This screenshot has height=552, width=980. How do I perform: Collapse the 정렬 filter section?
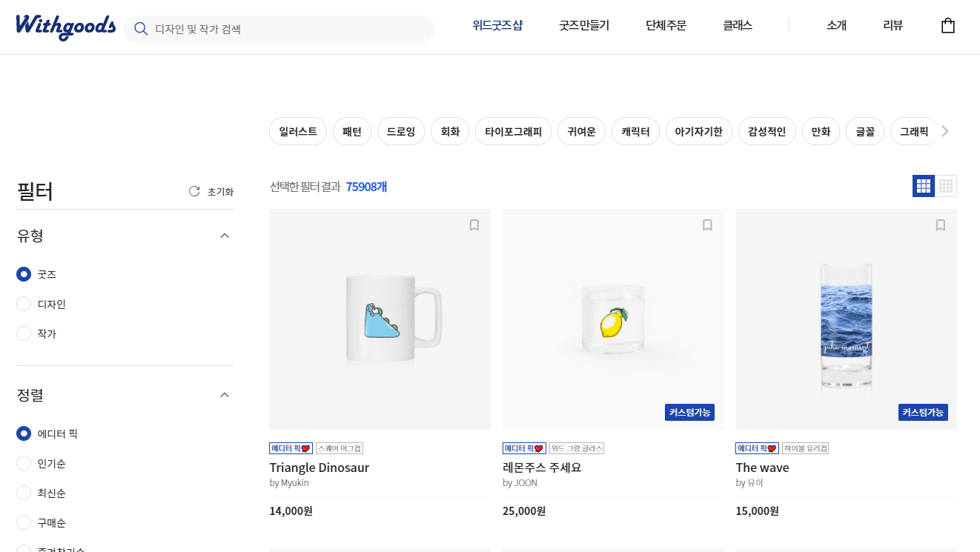click(225, 395)
